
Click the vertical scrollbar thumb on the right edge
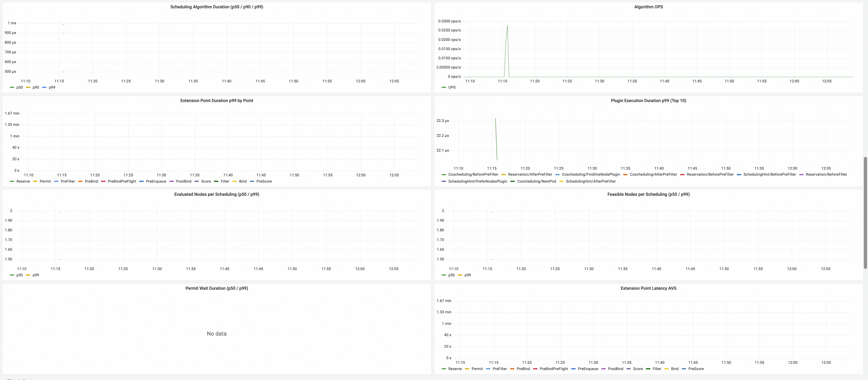865,212
